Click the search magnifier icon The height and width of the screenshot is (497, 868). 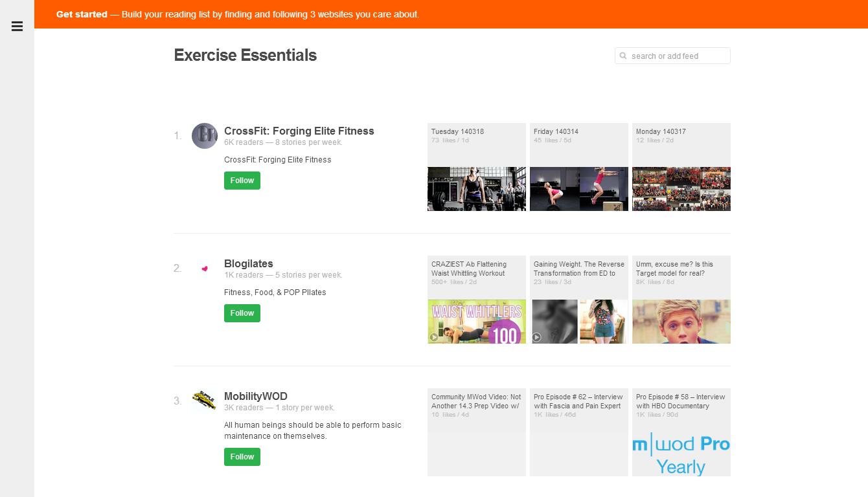623,56
